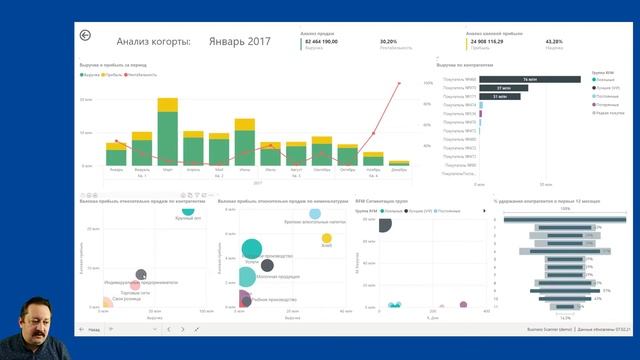The image size is (640, 360).
Task: Go to previous report page arrow
Action: [169, 329]
